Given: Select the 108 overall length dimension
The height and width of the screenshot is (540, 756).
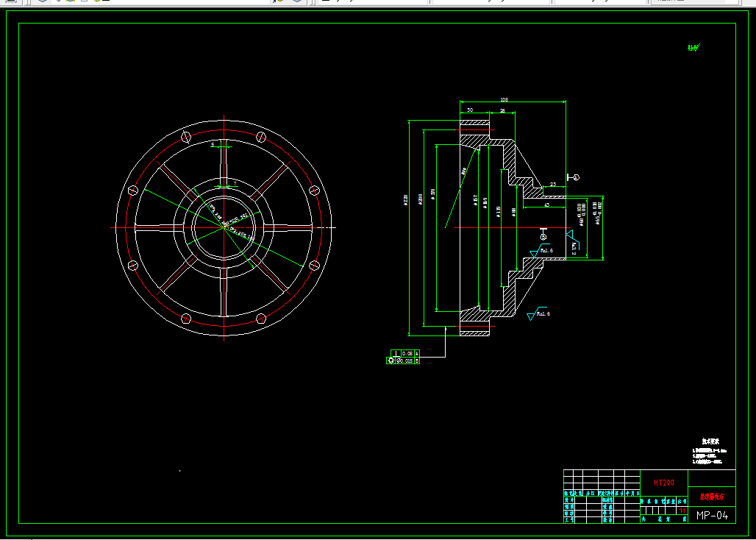Looking at the screenshot, I should click(504, 100).
